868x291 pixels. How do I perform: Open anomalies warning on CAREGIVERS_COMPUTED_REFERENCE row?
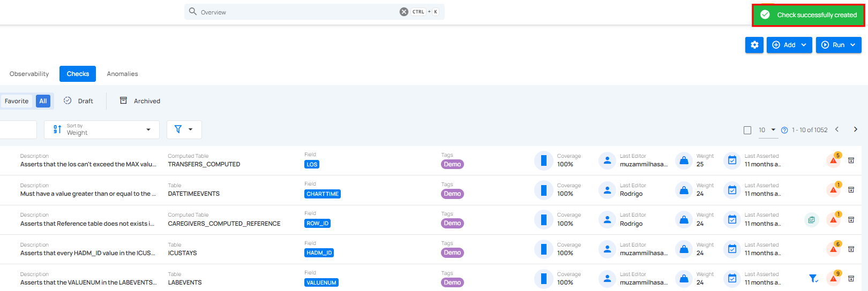[834, 219]
